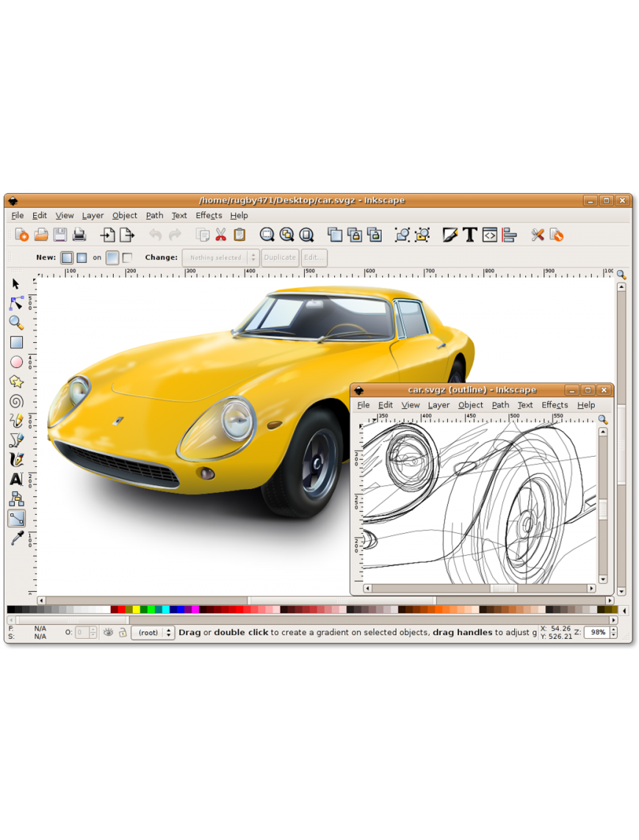Select the arrow Selector tool
The width and height of the screenshot is (639, 840).
coord(16,284)
